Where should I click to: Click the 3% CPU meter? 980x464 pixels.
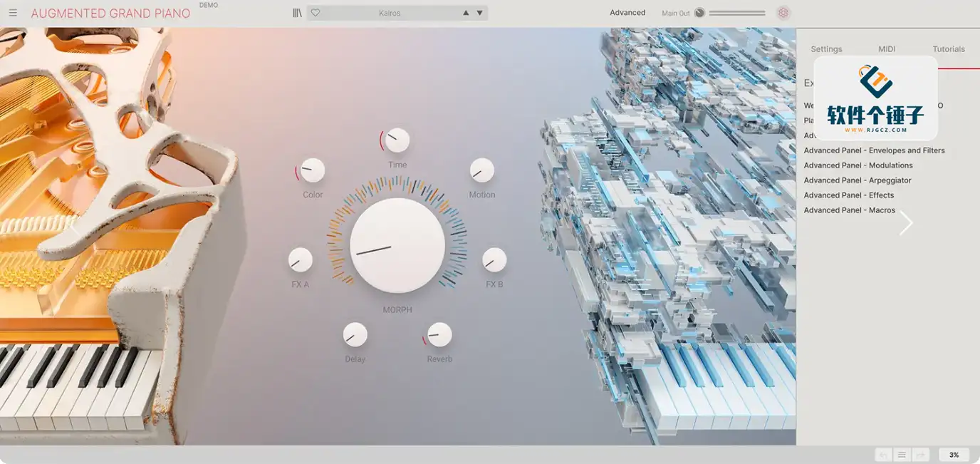point(954,455)
